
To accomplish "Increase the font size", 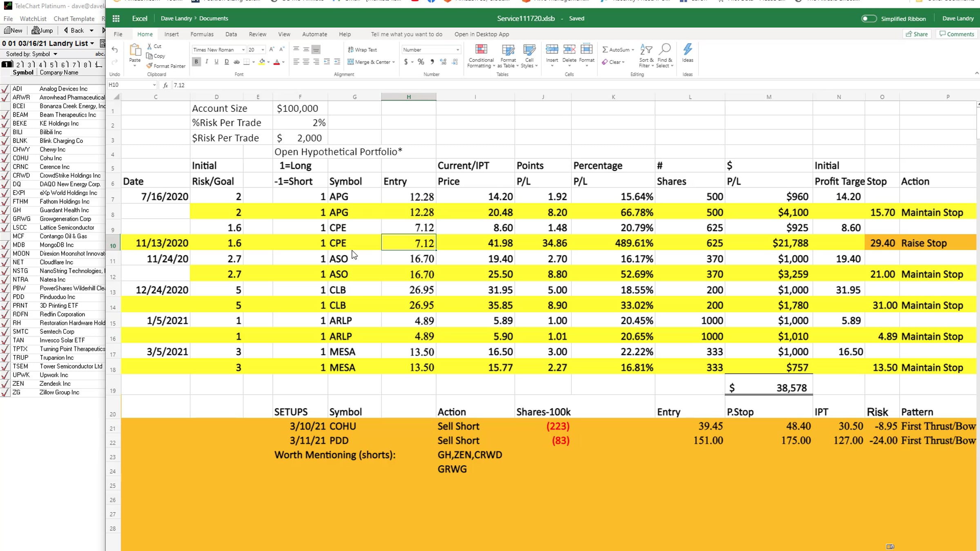I will point(272,49).
